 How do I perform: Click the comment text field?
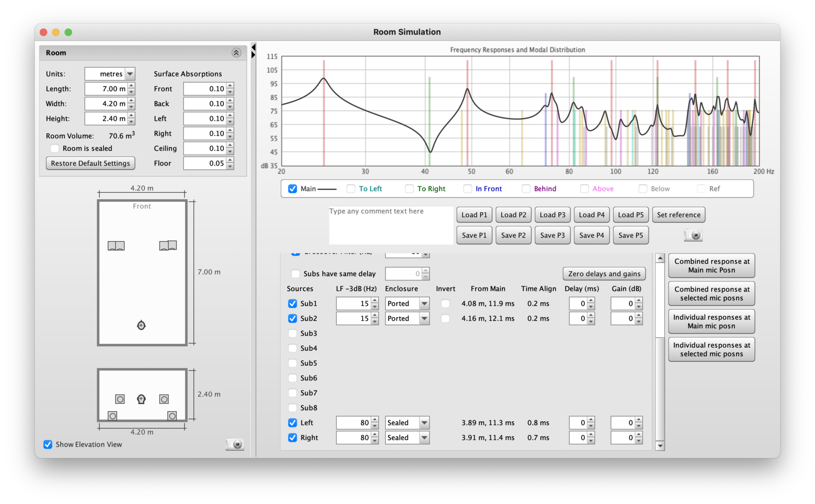(x=391, y=226)
